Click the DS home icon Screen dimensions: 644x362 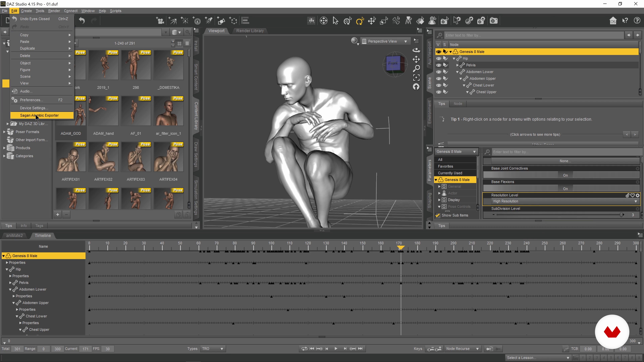[x=613, y=21]
